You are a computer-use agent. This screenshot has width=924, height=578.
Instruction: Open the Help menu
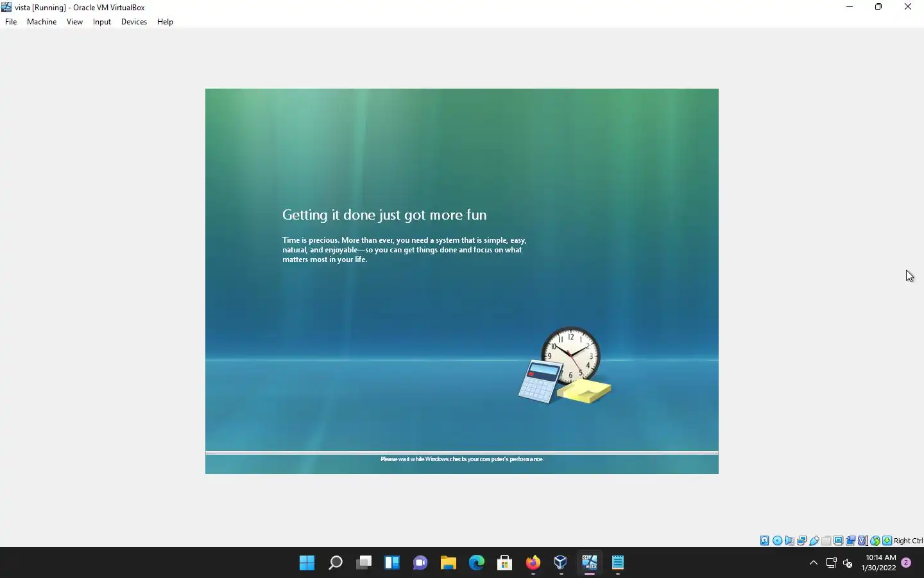pyautogui.click(x=165, y=22)
